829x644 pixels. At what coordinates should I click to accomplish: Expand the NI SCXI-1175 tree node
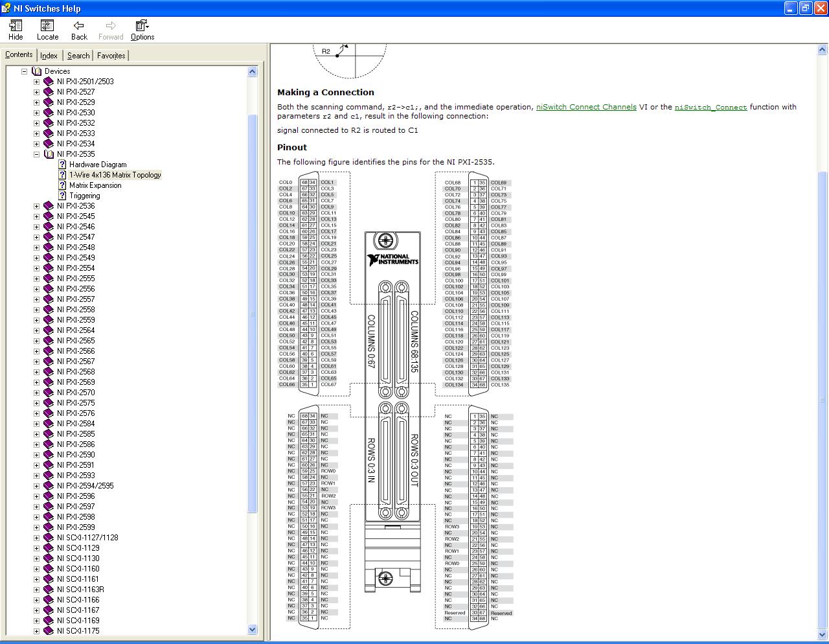pos(37,631)
